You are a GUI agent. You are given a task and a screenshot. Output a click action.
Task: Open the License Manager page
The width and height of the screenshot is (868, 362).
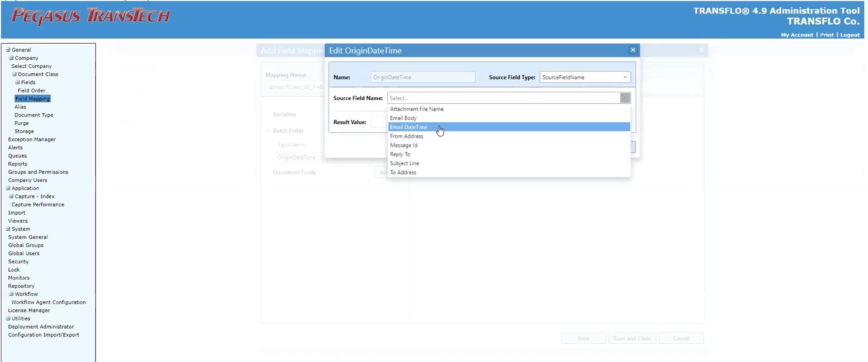[28, 310]
